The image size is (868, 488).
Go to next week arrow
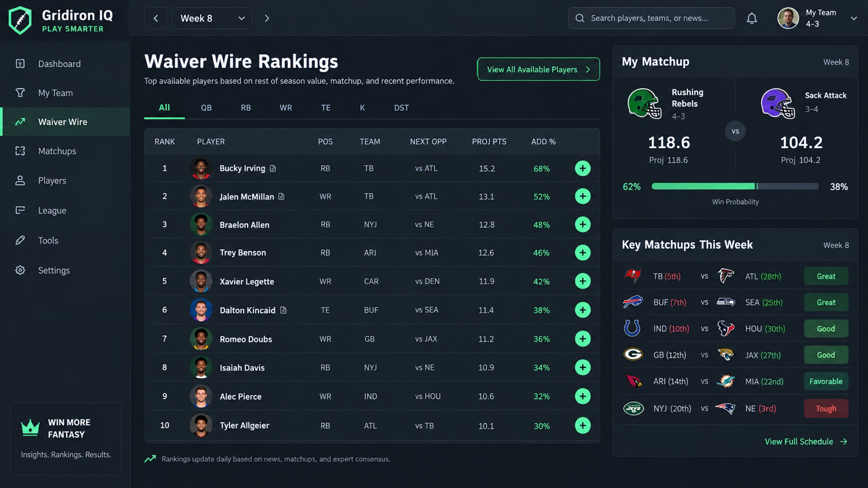pos(267,18)
